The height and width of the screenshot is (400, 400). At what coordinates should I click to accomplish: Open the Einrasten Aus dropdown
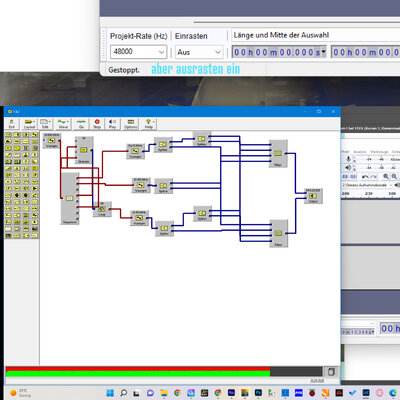click(199, 52)
